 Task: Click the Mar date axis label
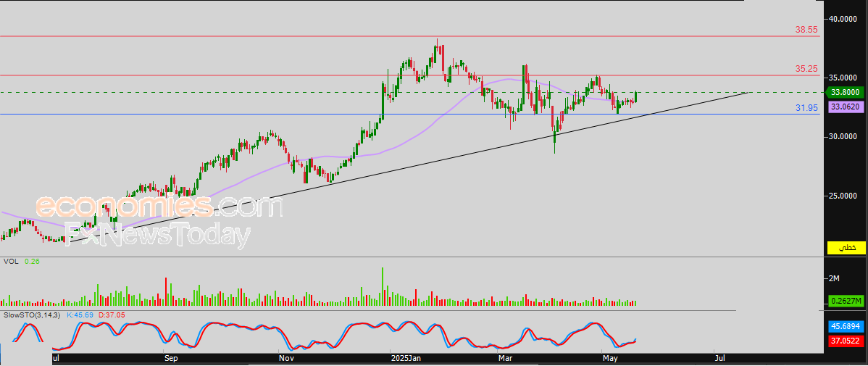[505, 358]
